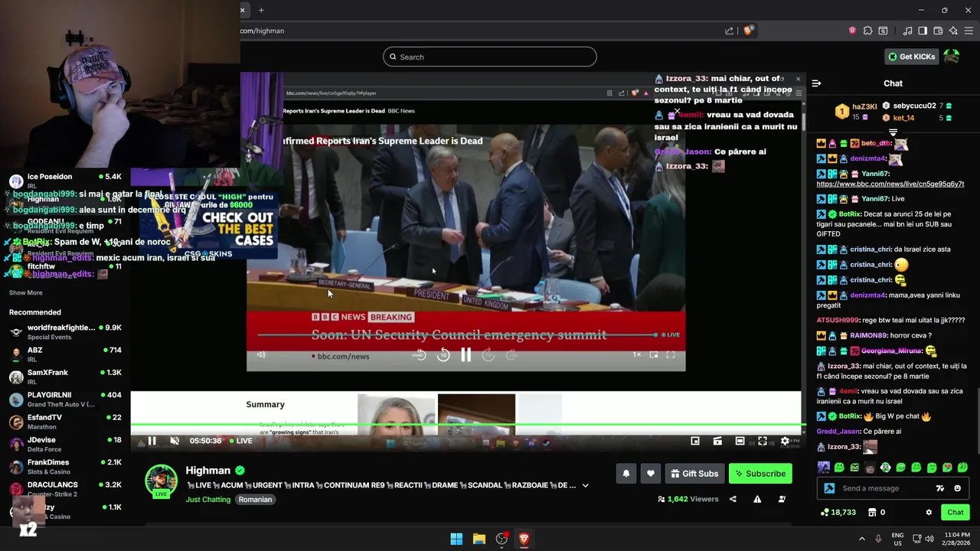Click the green Chat send button
Viewport: 980px width, 551px height.
[x=955, y=512]
